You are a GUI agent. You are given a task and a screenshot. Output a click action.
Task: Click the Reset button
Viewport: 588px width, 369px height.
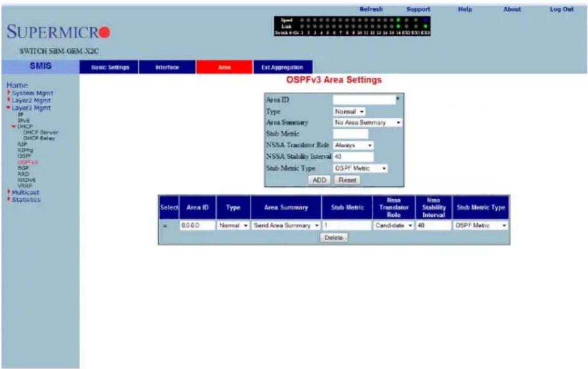tap(347, 180)
